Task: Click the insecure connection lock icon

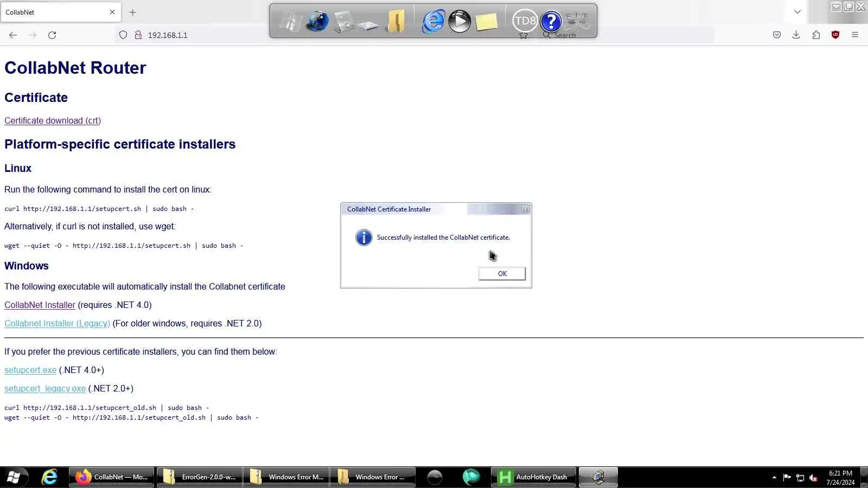Action: (x=138, y=35)
